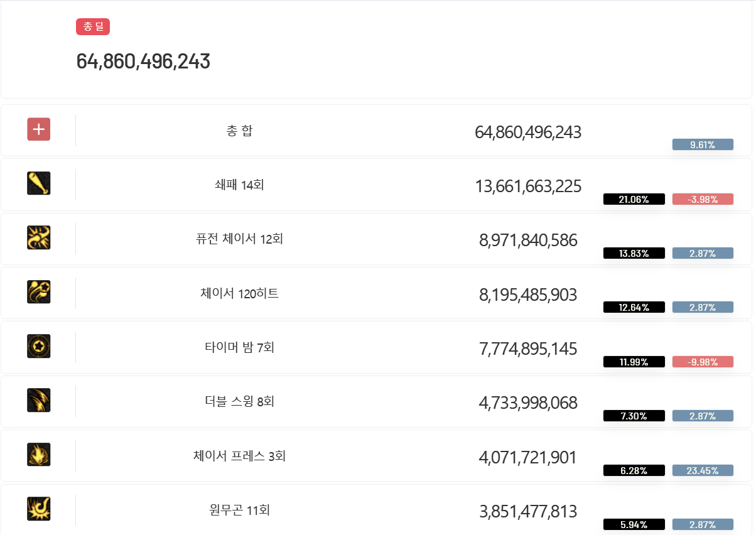This screenshot has width=756, height=535.
Task: Click the 21.06% black share badge
Action: click(x=634, y=199)
